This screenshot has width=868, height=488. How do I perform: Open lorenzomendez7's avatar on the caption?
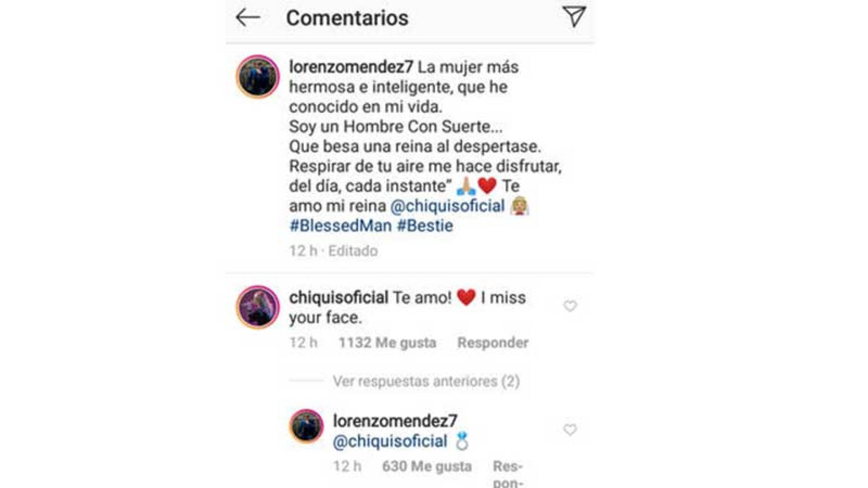(x=258, y=77)
